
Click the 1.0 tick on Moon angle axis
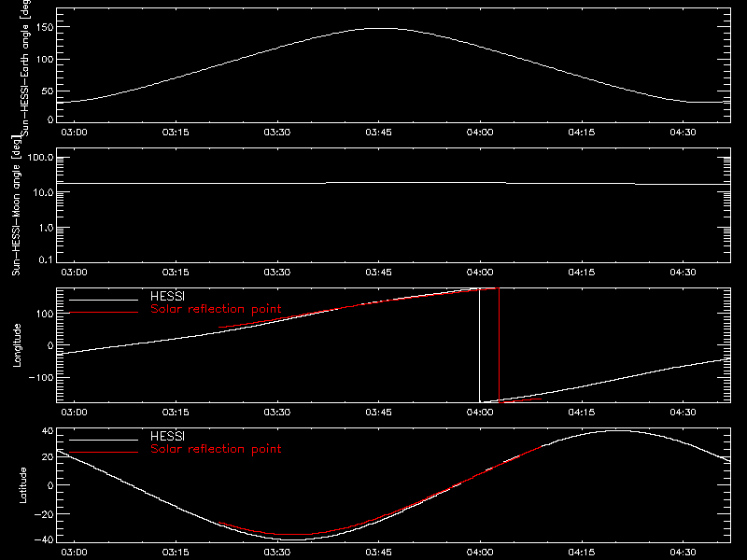pyautogui.click(x=46, y=228)
